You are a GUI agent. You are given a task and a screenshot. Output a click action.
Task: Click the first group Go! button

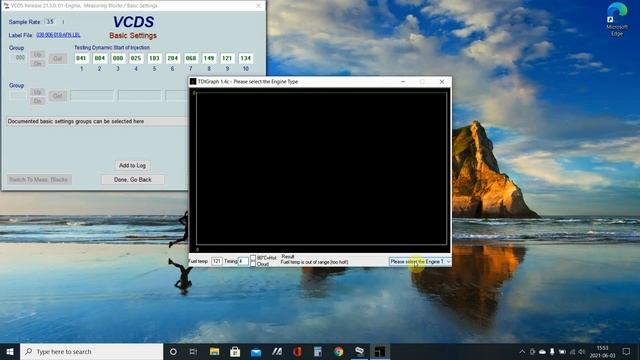pyautogui.click(x=58, y=58)
